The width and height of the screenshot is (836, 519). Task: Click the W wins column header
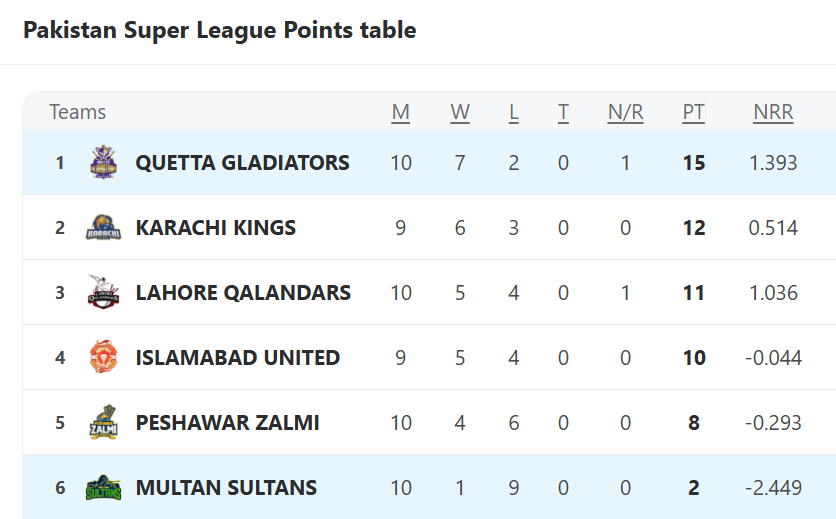pos(460,113)
